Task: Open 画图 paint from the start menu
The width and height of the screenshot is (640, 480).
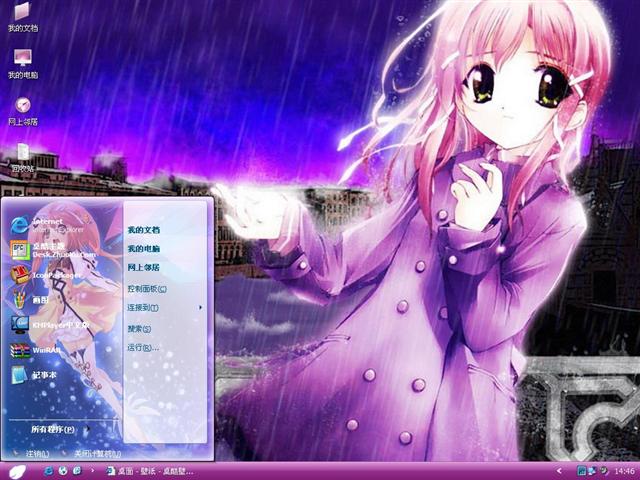Action: point(29,300)
